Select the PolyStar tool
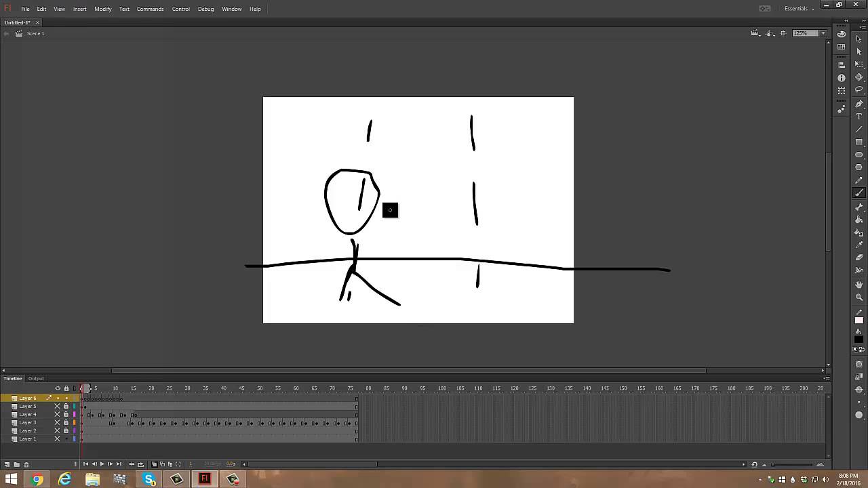868x488 pixels. (x=859, y=167)
